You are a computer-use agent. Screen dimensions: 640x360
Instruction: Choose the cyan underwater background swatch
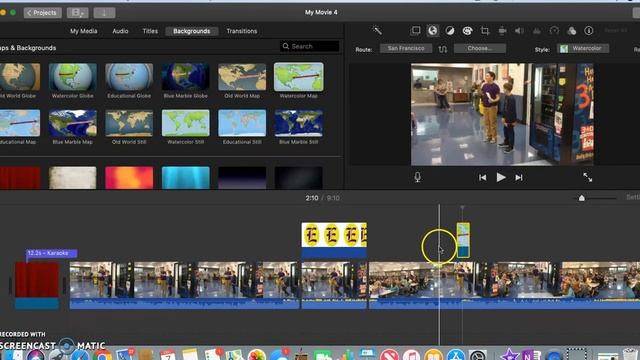(185, 178)
